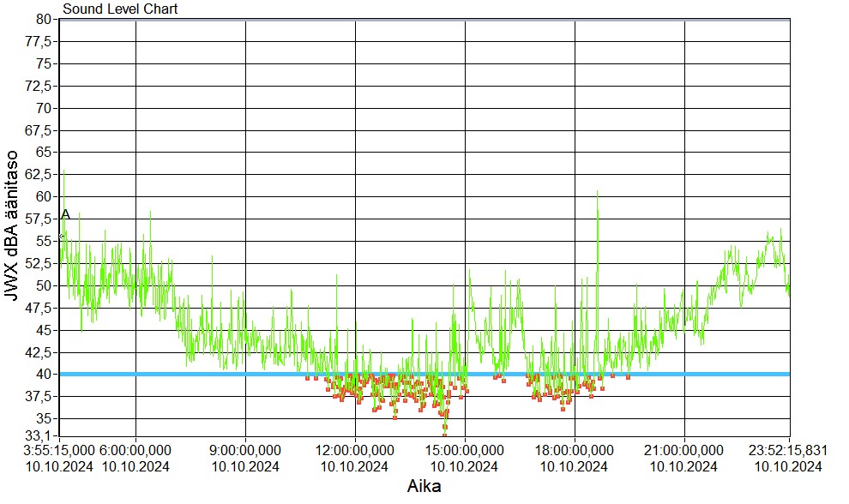Click the small cursor arrow at 55 dB
This screenshot has width=849, height=504.
(62, 237)
